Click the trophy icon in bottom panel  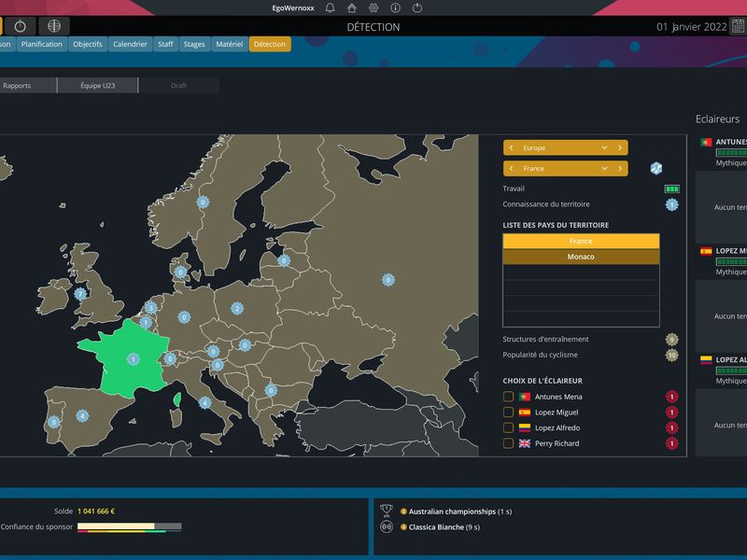pos(387,511)
